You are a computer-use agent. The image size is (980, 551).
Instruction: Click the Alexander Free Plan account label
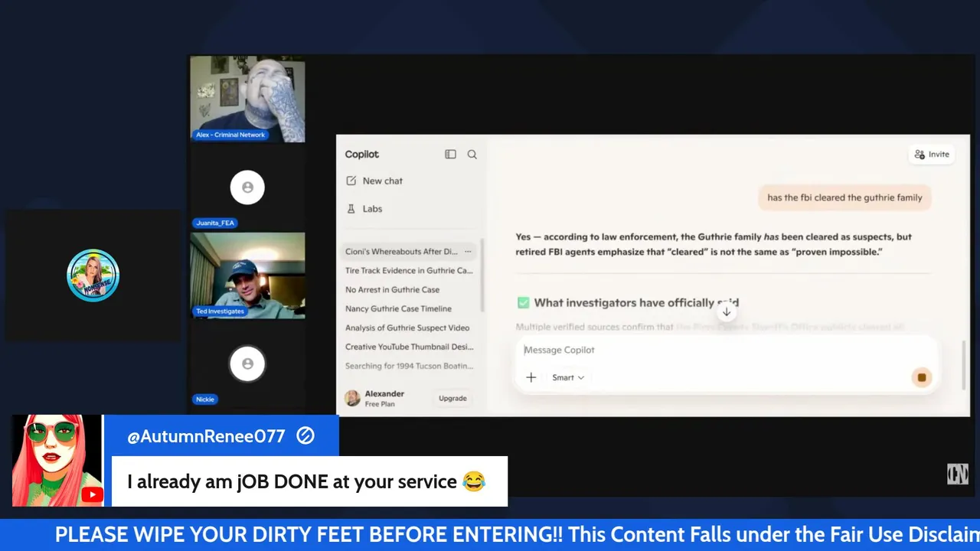tap(384, 399)
